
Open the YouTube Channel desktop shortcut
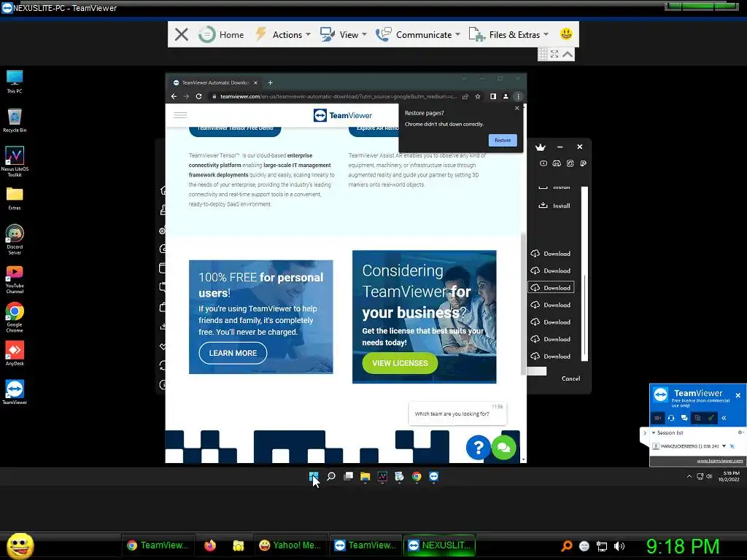coord(15,279)
